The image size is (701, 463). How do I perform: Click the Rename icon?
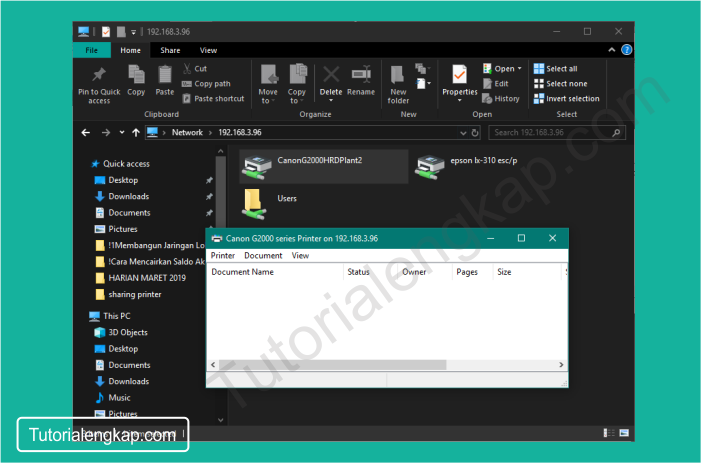tap(361, 75)
